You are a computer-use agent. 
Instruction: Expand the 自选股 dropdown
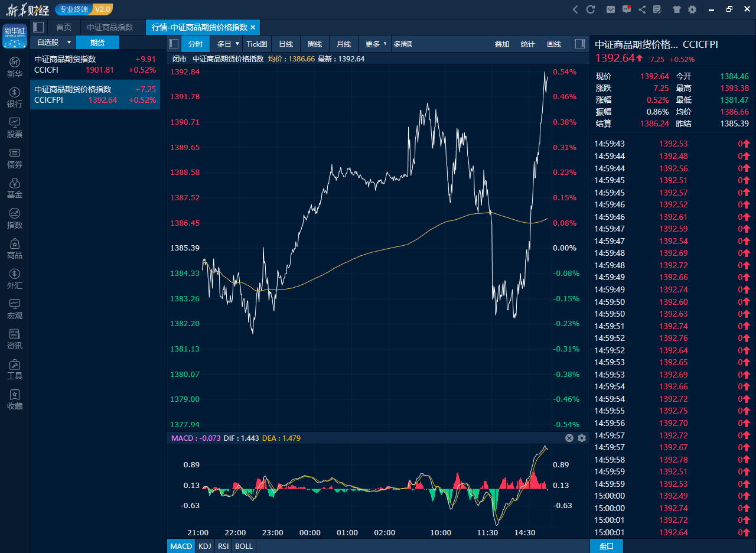point(69,43)
